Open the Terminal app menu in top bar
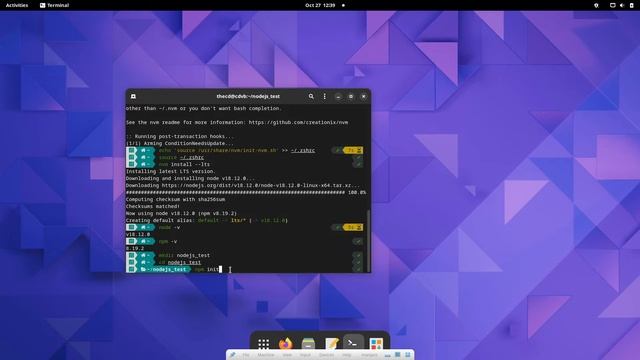 point(54,5)
